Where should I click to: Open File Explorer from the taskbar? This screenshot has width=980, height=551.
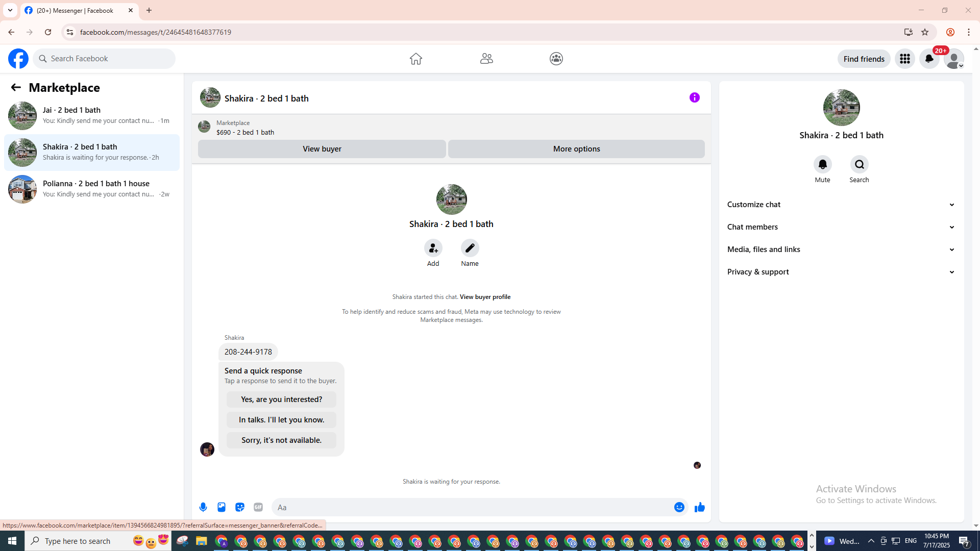coord(202,541)
